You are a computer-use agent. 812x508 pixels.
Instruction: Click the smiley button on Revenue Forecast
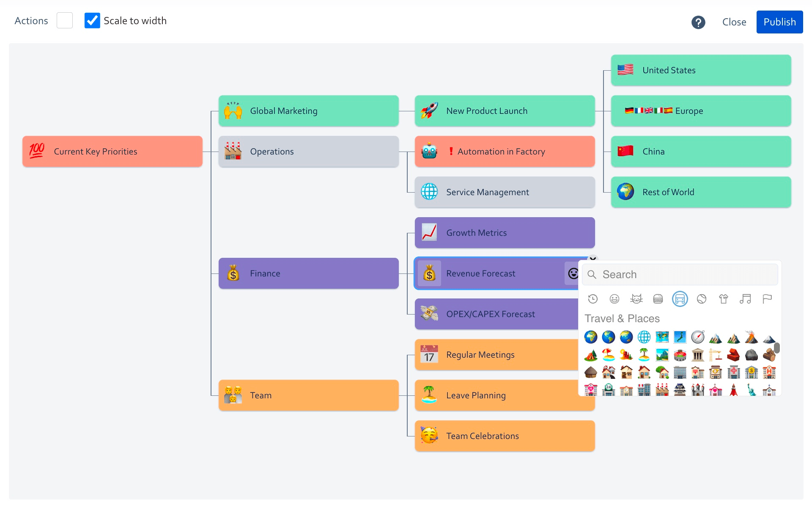tap(573, 273)
